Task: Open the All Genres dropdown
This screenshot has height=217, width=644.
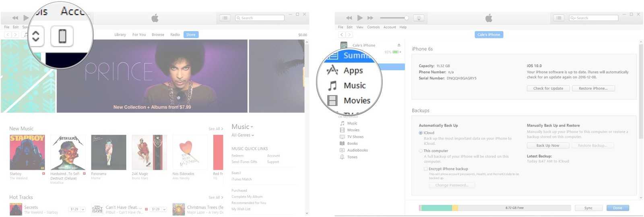Action: [243, 135]
